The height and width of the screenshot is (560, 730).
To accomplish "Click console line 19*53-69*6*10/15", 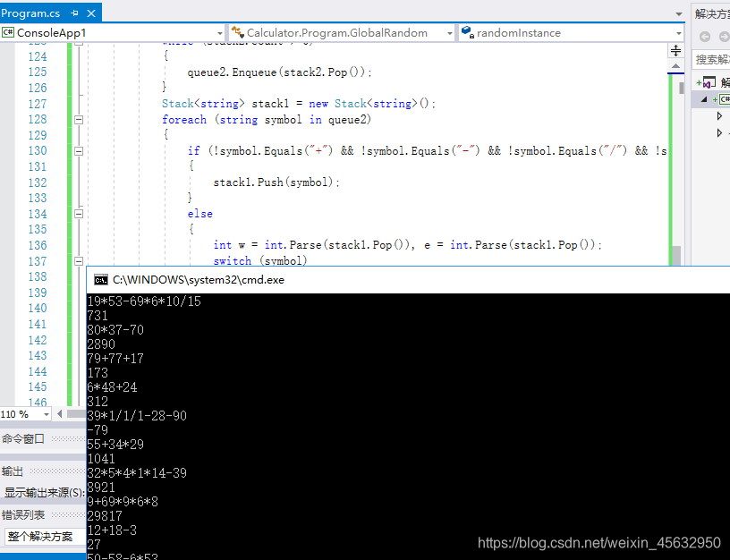I will click(x=144, y=301).
